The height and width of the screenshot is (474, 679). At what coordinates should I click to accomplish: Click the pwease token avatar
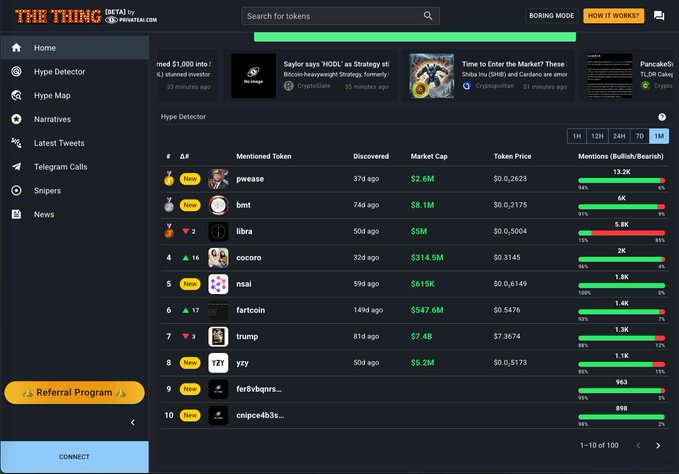click(218, 179)
